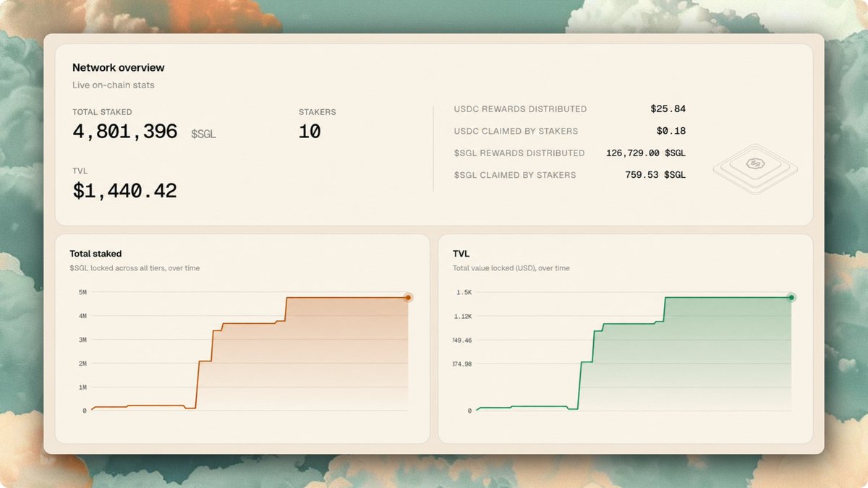Click the $0.18 value
This screenshot has height=488, width=868.
coord(671,131)
